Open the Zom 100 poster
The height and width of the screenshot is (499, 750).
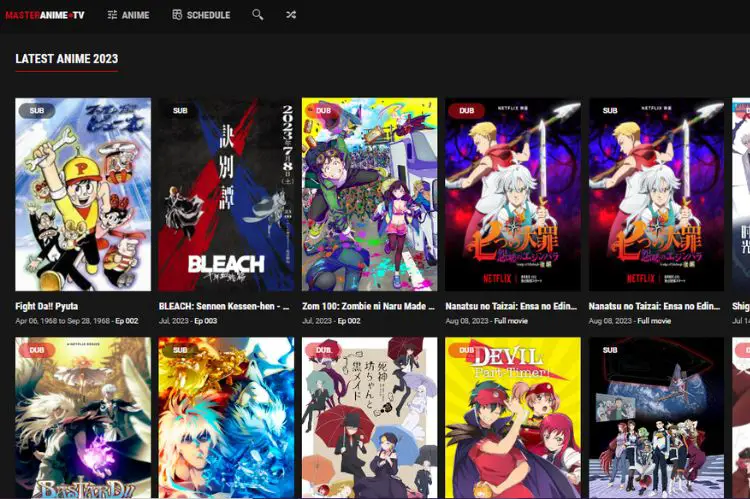(x=370, y=194)
